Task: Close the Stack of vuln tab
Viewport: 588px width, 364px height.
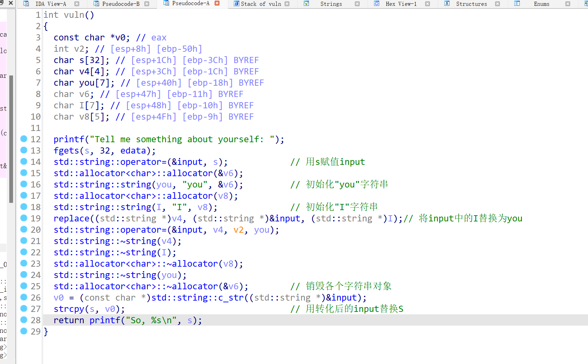Action: (287, 4)
